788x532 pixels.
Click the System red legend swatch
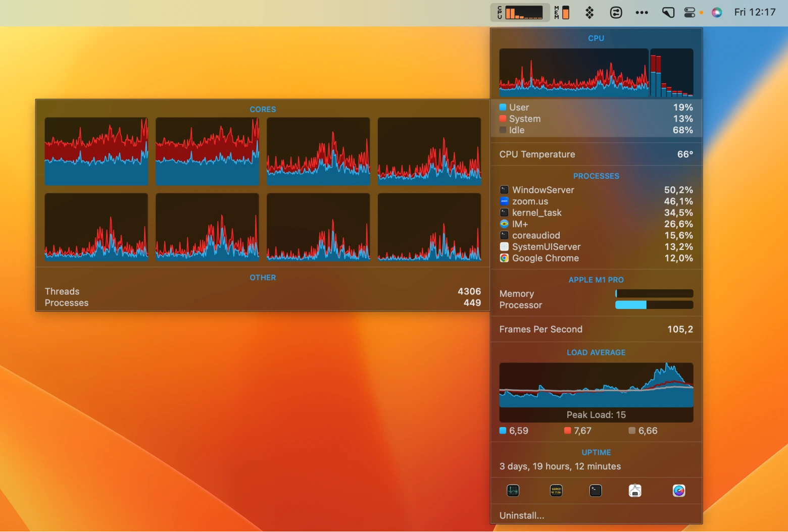(503, 119)
